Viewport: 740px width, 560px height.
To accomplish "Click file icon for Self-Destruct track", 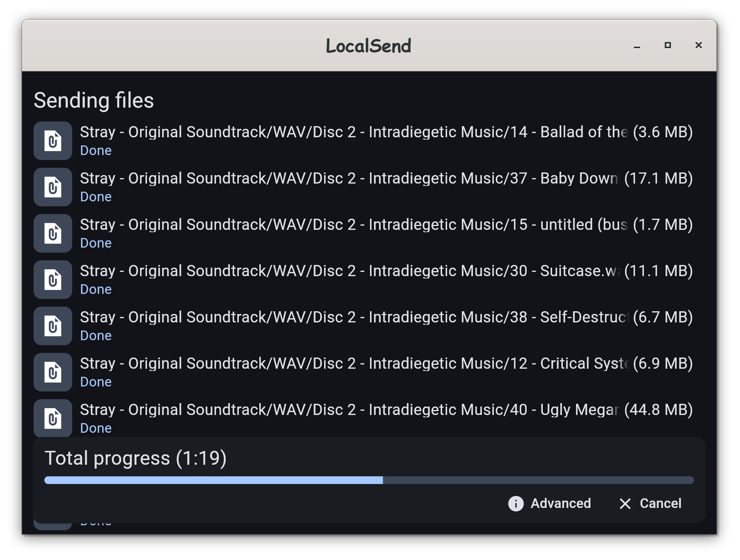I will coord(53,326).
